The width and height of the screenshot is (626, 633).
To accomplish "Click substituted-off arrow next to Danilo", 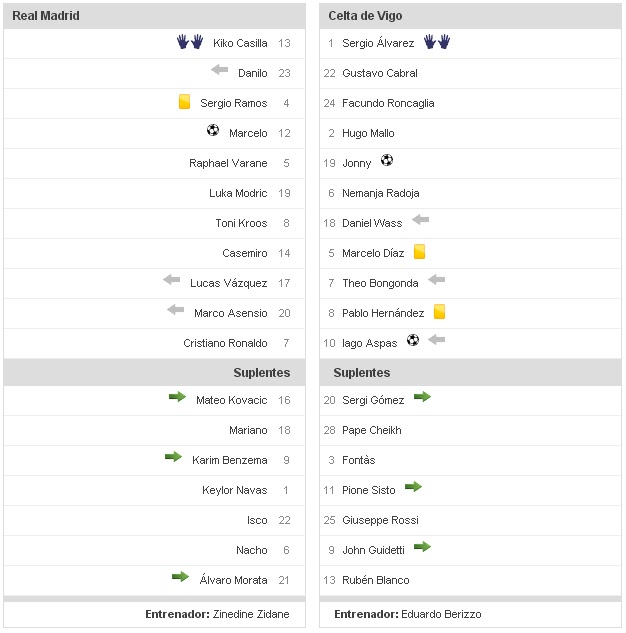I will (x=220, y=70).
